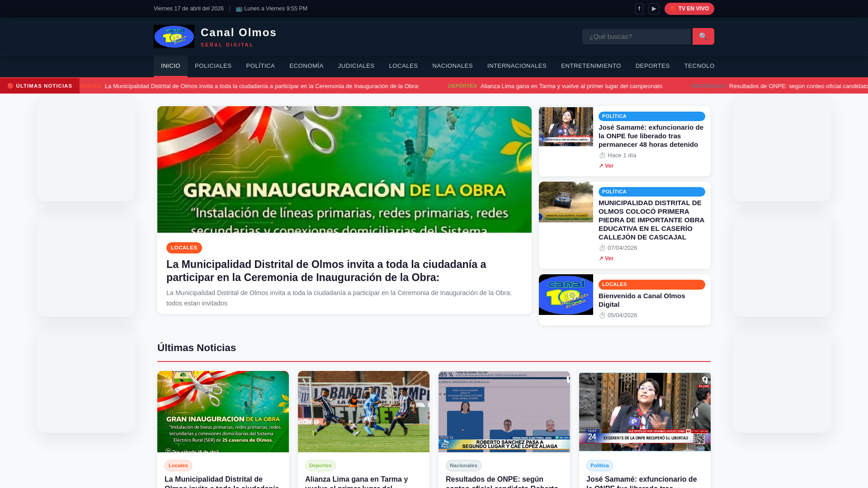The width and height of the screenshot is (868, 488).
Task: Click the Facebook icon in top bar
Action: click(639, 9)
